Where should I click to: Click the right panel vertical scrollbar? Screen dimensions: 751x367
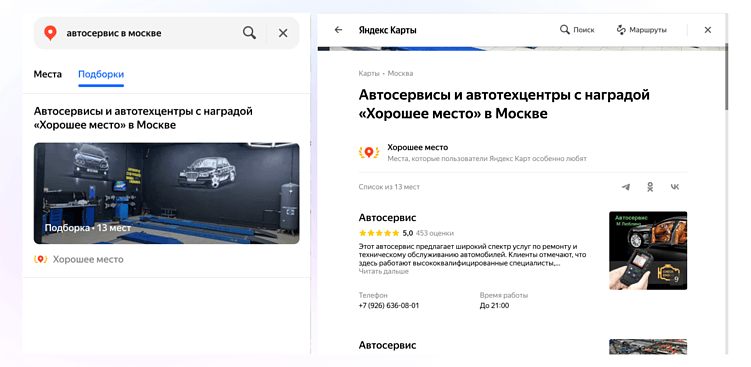tap(726, 77)
